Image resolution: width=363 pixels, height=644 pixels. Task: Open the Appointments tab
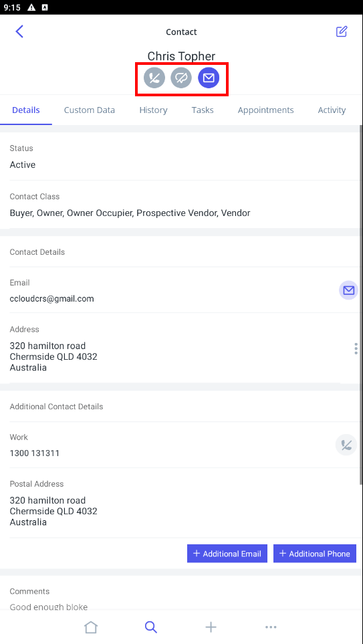(x=265, y=110)
